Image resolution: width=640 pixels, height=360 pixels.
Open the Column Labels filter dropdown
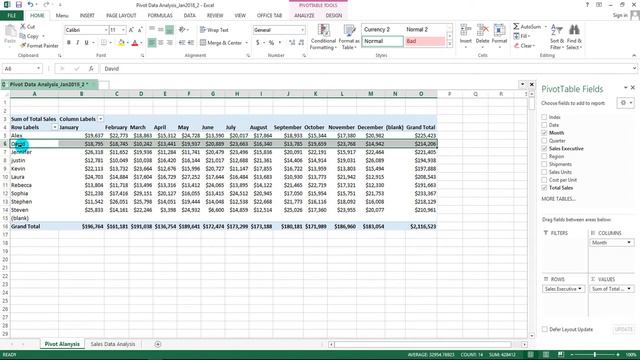click(100, 119)
